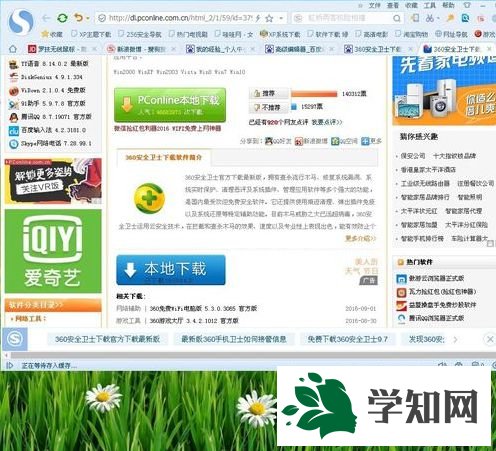
Task: Open the 网址导航 bookmark
Action: (451, 34)
